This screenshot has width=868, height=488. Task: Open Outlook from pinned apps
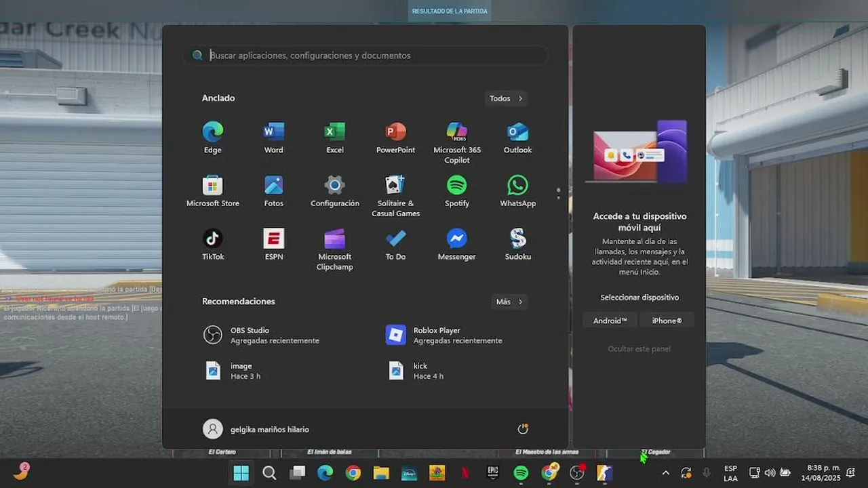tap(518, 138)
